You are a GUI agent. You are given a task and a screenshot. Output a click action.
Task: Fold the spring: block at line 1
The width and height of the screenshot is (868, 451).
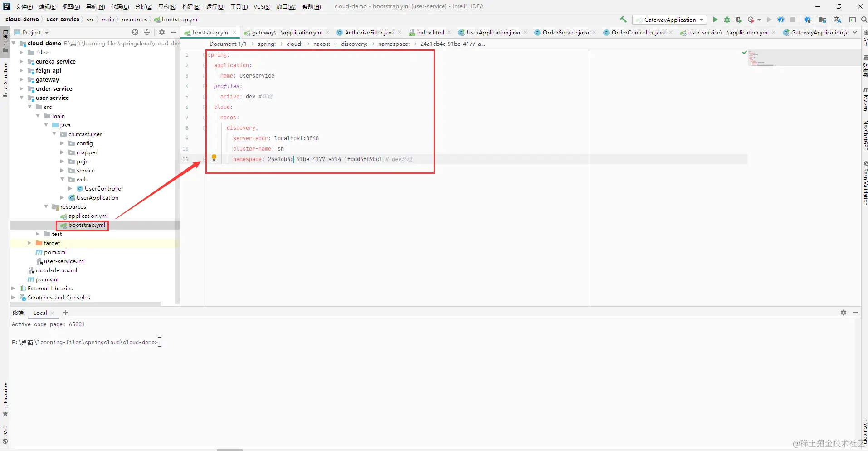click(x=205, y=55)
